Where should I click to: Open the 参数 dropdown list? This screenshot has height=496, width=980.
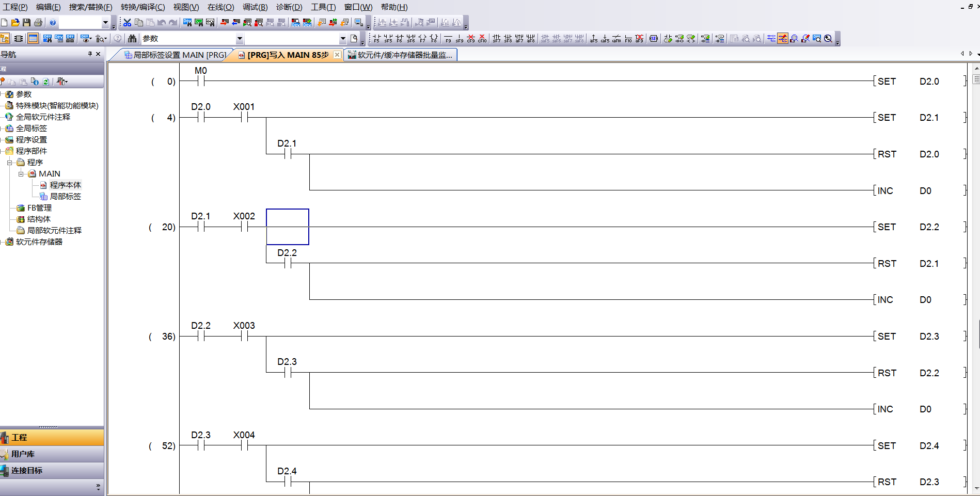click(x=239, y=39)
